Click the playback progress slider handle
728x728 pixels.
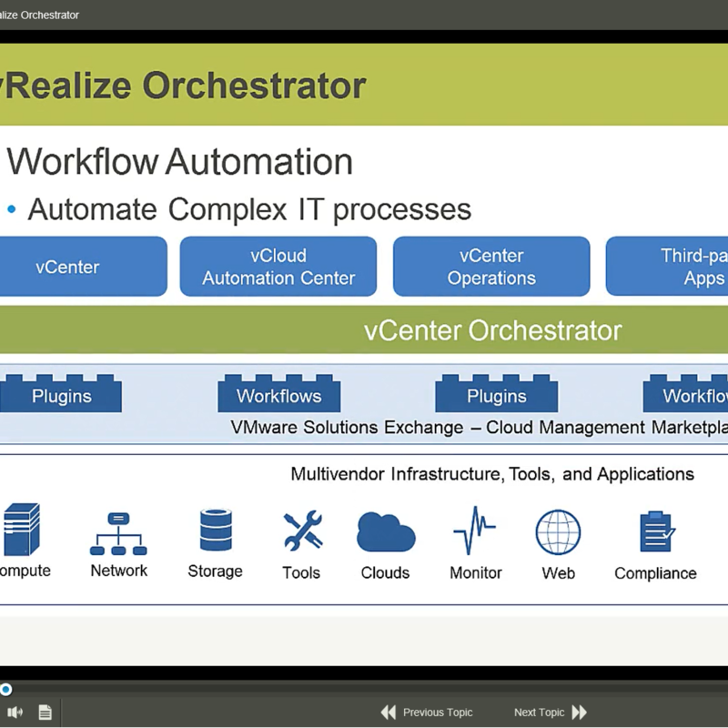[x=5, y=690]
